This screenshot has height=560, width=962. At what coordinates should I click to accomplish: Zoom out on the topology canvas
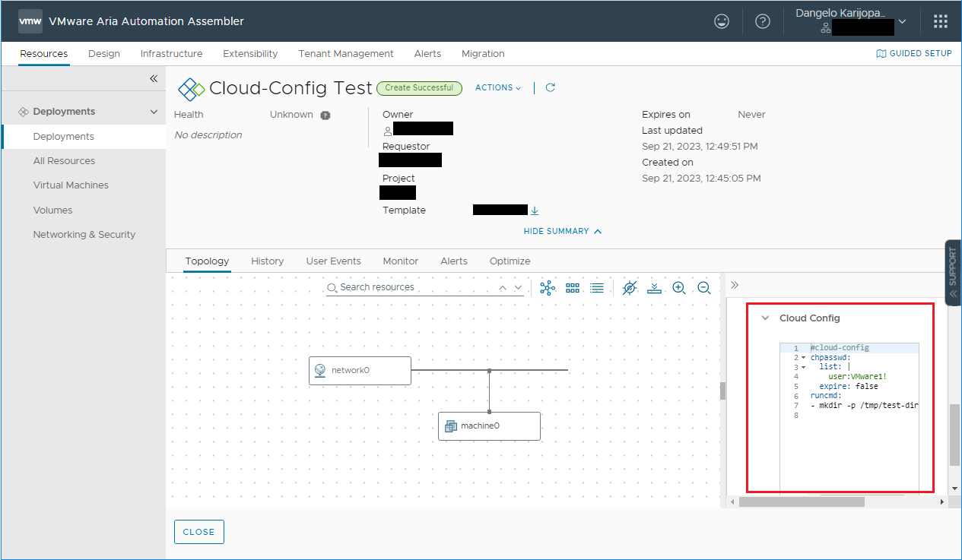(x=704, y=287)
